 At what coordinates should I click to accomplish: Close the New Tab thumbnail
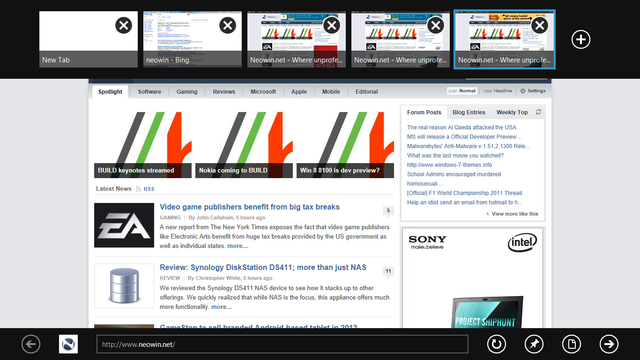[x=123, y=25]
